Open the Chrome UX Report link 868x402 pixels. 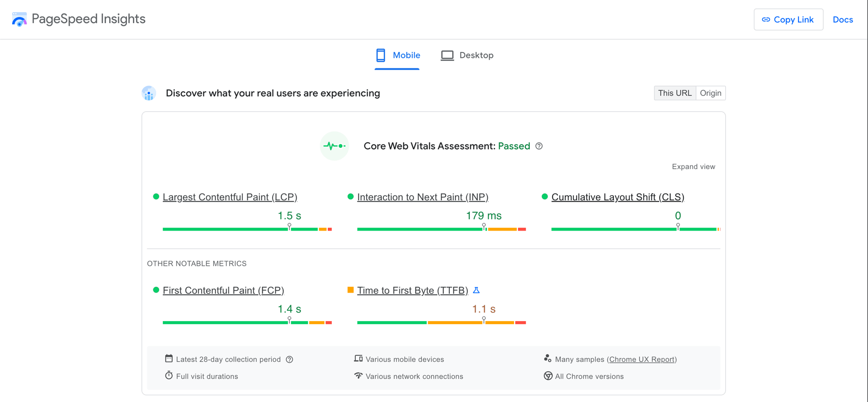pyautogui.click(x=642, y=359)
